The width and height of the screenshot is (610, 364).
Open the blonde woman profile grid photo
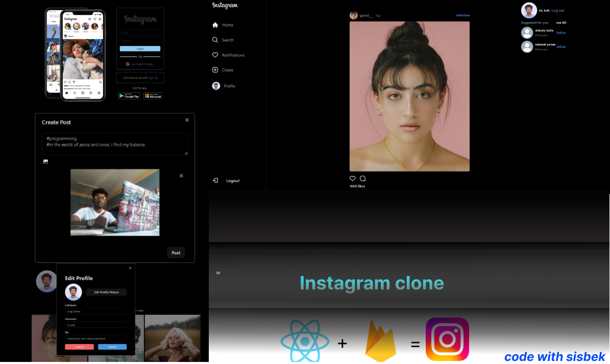point(173,338)
